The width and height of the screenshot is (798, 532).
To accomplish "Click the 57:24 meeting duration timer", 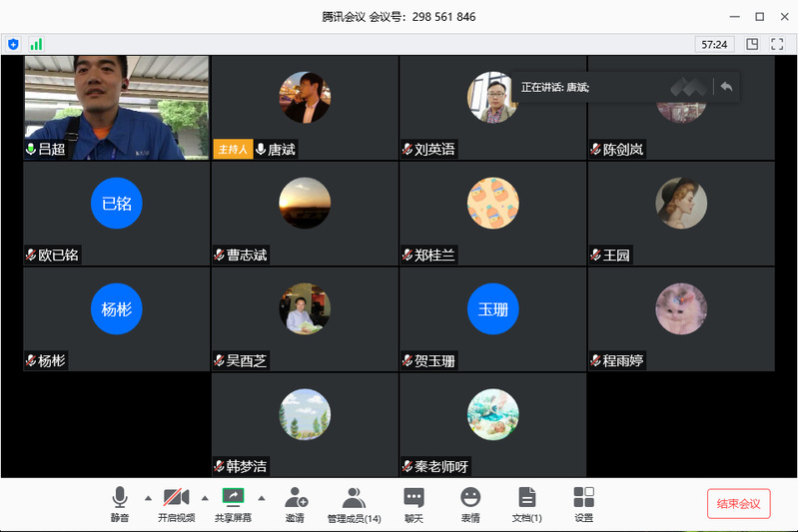I will click(x=714, y=44).
